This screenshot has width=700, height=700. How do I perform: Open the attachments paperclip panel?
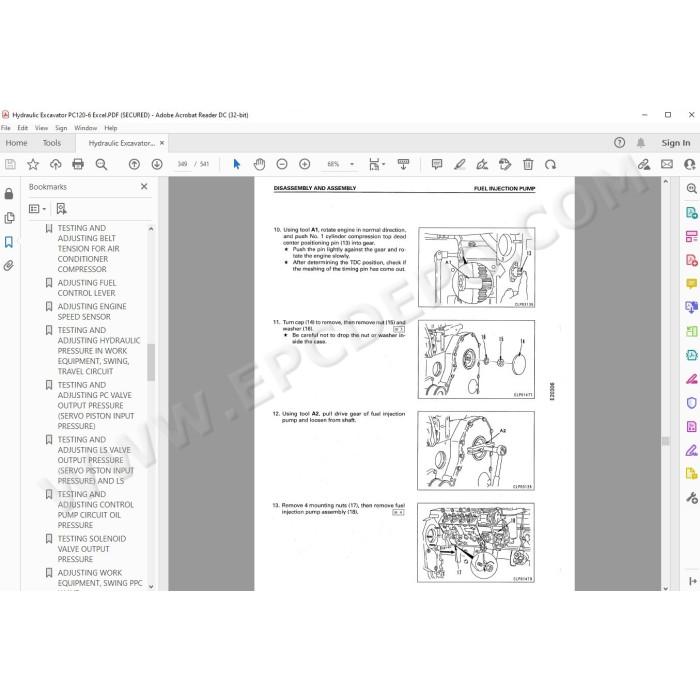click(9, 266)
